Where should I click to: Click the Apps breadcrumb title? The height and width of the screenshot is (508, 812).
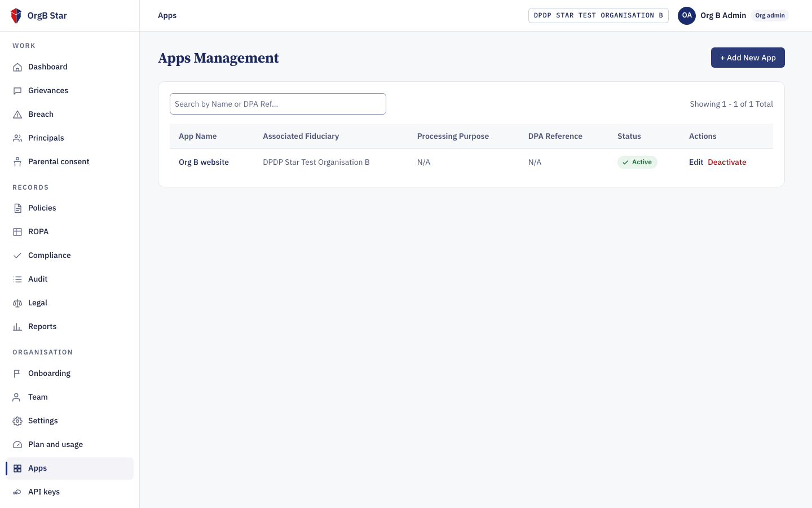167,15
